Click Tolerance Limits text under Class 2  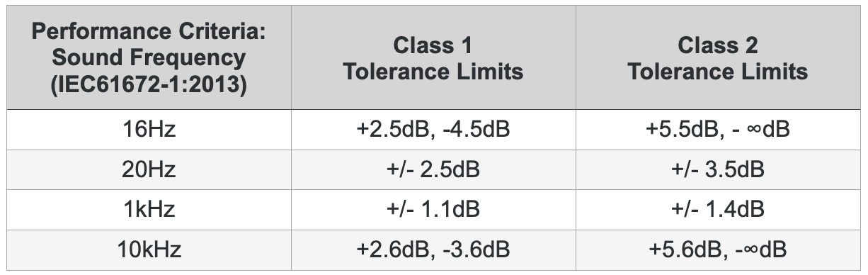click(718, 72)
